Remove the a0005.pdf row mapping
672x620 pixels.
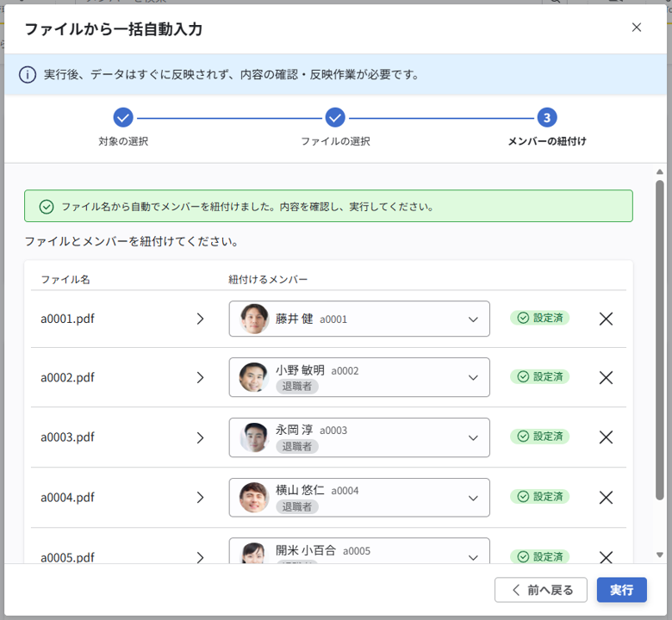click(606, 557)
